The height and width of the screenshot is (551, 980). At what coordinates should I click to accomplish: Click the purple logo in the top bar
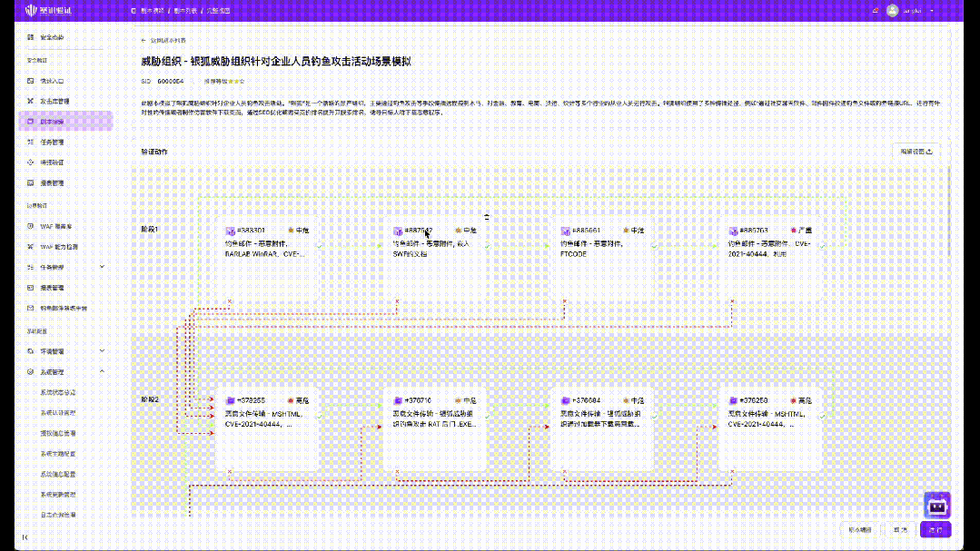pyautogui.click(x=48, y=11)
